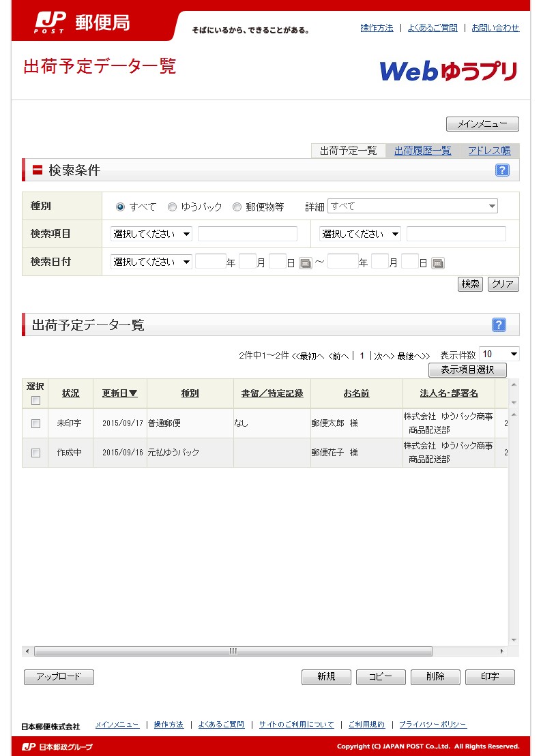
Task: Open the 詳細 dropdown list
Action: pyautogui.click(x=412, y=207)
